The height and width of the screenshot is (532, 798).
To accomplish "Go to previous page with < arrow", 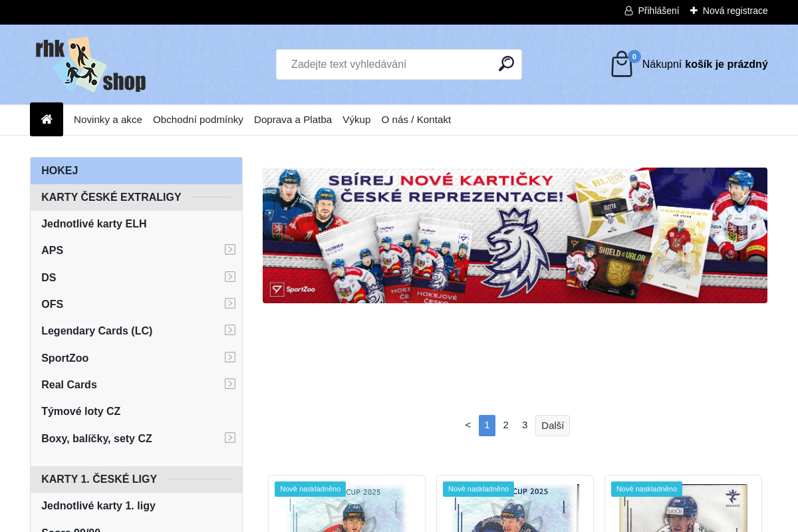I will tap(468, 425).
